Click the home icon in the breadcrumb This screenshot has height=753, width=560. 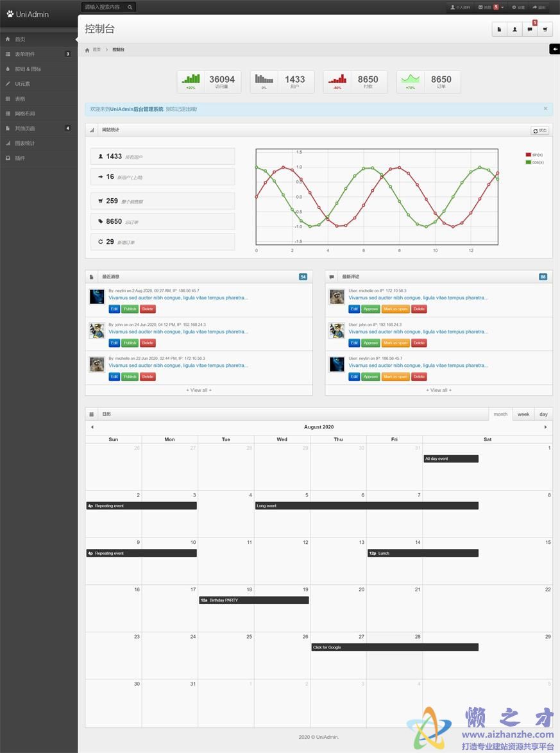coord(87,49)
